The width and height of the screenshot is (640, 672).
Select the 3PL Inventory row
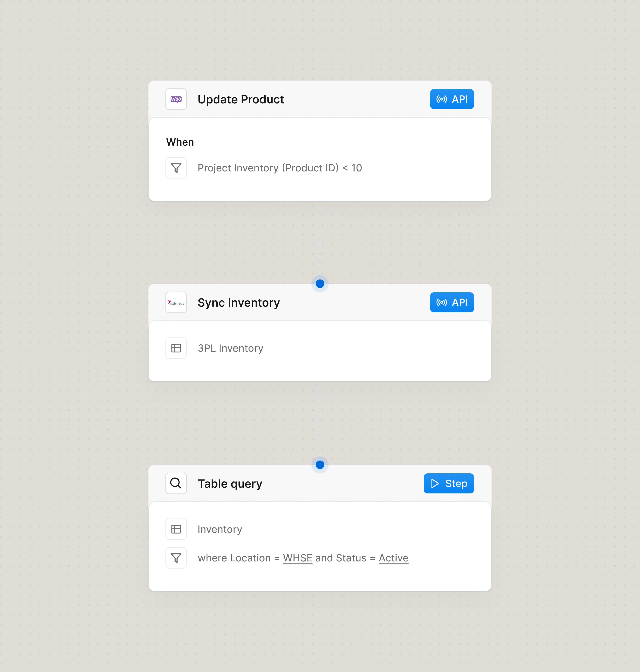pyautogui.click(x=231, y=348)
